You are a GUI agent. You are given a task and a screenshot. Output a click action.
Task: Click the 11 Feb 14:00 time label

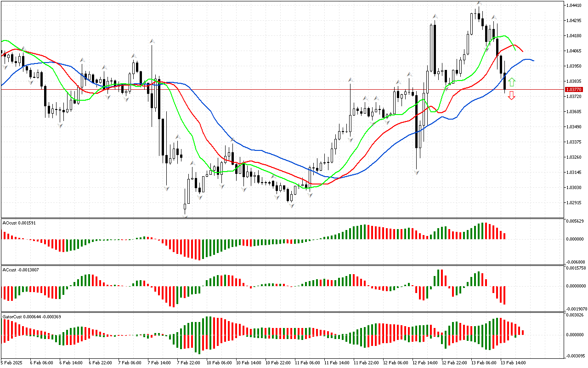pos(336,363)
